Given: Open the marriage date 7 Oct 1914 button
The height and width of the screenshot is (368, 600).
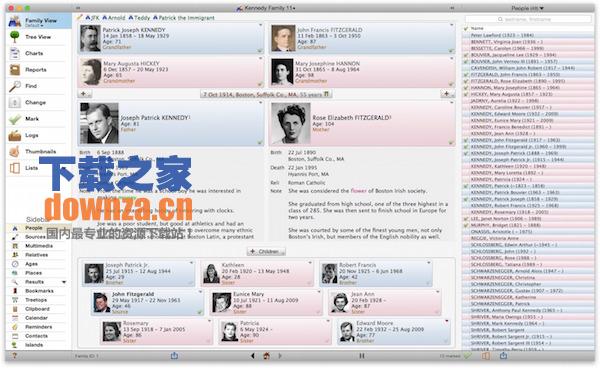Looking at the screenshot, I should (266, 94).
